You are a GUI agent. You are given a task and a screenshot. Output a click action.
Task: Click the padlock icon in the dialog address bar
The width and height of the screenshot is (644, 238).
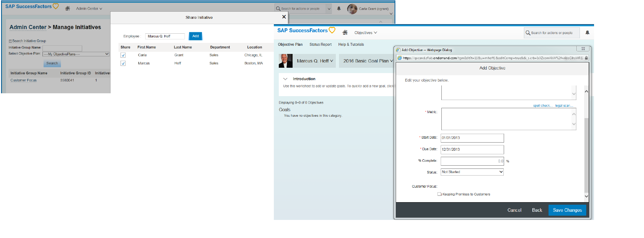(586, 58)
